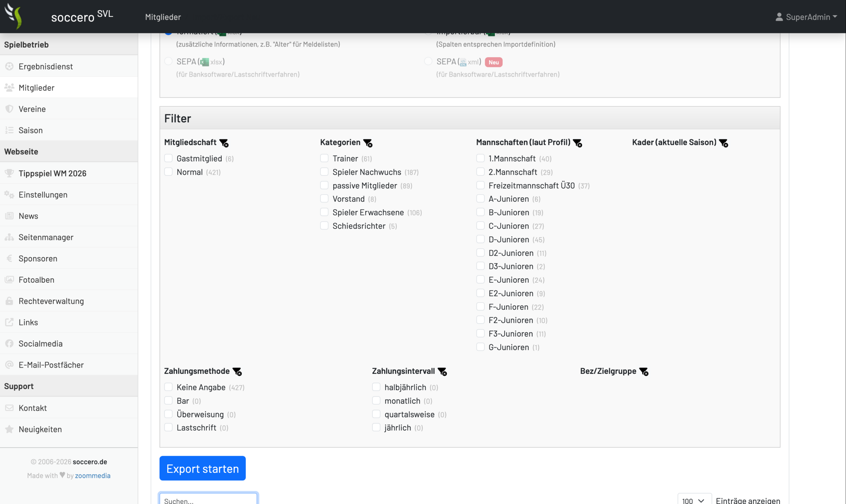This screenshot has height=504, width=846.
Task: Clear the Zahlungsmethode filter icon
Action: [x=237, y=372]
